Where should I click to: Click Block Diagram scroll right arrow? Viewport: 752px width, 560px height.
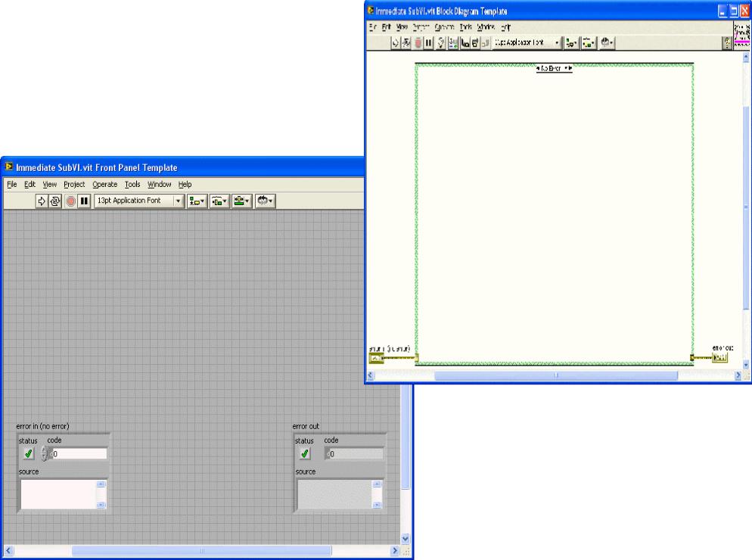[x=738, y=376]
